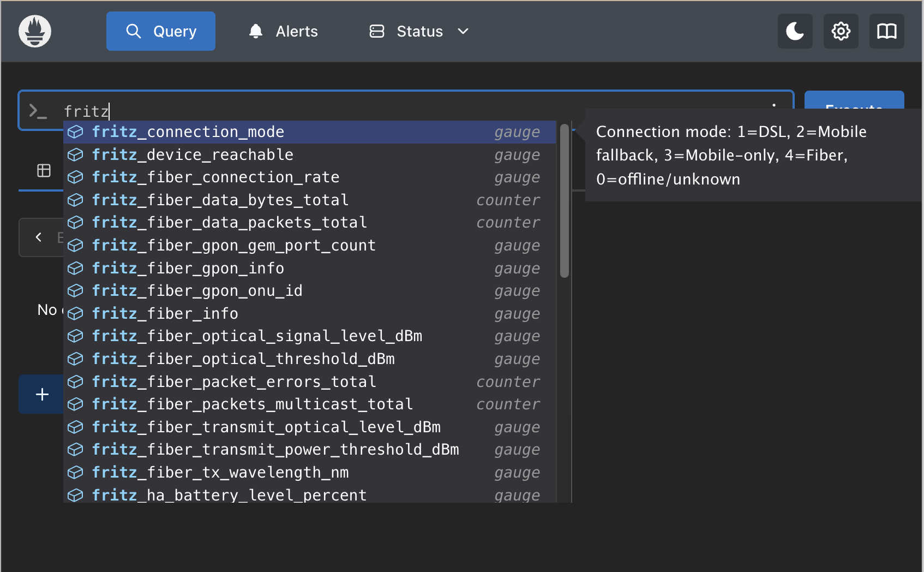Click counter label of fritz_fiber_data_packets_total
The width and height of the screenshot is (924, 572).
click(508, 223)
